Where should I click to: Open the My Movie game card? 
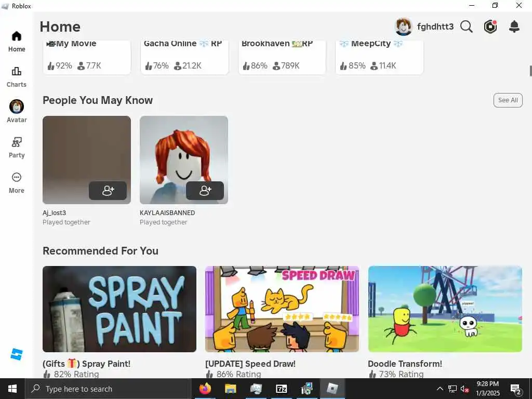click(87, 57)
